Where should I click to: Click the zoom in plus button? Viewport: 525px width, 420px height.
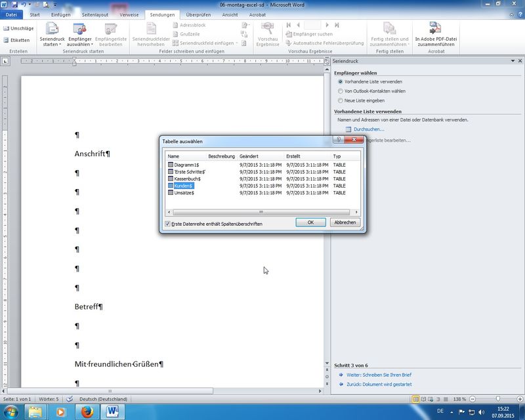coord(520,399)
